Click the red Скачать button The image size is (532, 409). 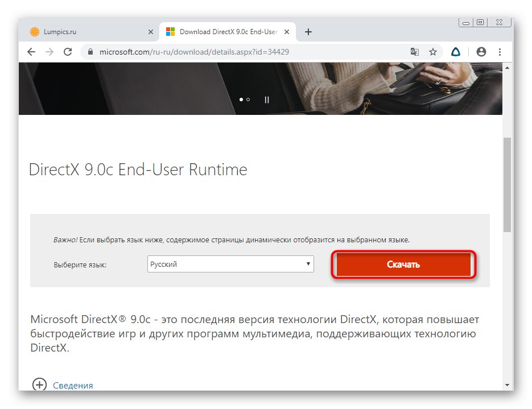tap(403, 265)
